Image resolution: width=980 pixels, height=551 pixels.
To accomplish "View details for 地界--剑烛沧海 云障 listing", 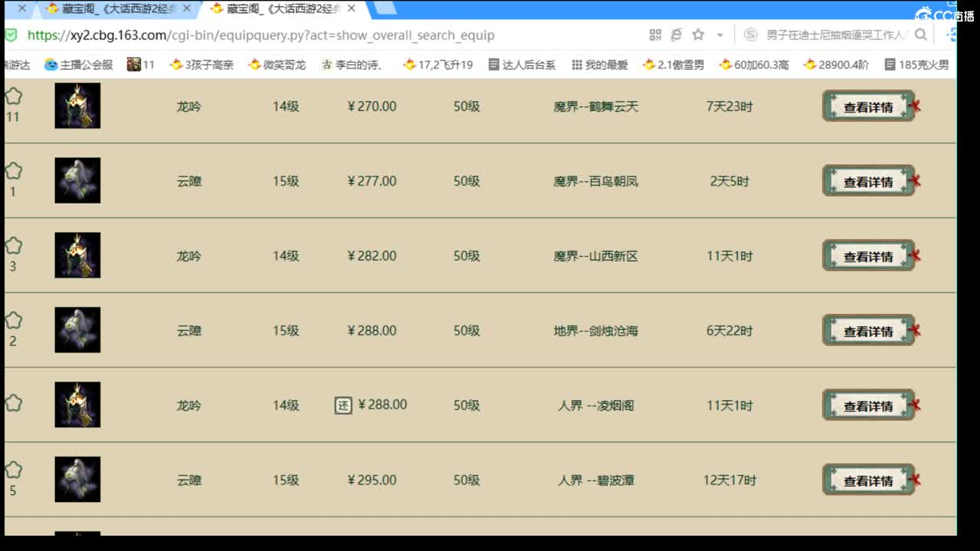I will coord(869,331).
